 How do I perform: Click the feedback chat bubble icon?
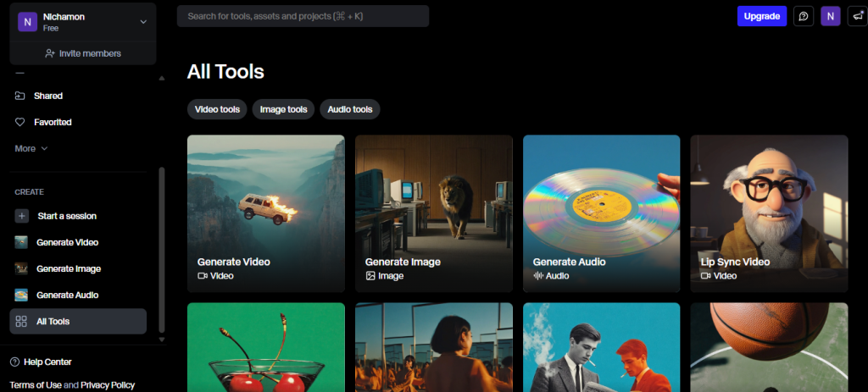803,16
